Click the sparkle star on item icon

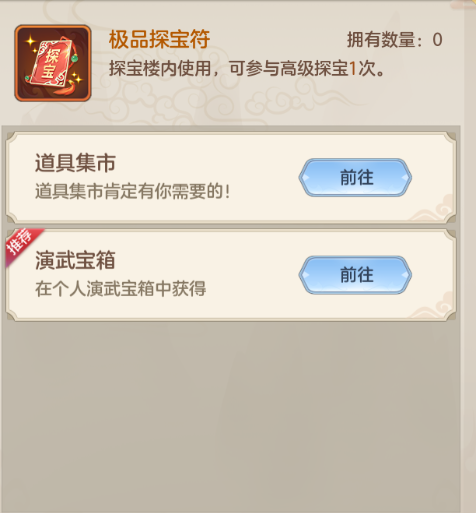[31, 42]
